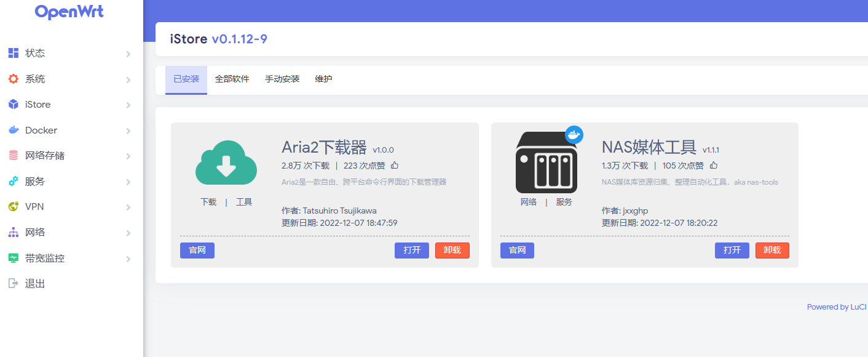The height and width of the screenshot is (357, 868).
Task: Click the bandwidth monitor icon
Action: tap(14, 259)
